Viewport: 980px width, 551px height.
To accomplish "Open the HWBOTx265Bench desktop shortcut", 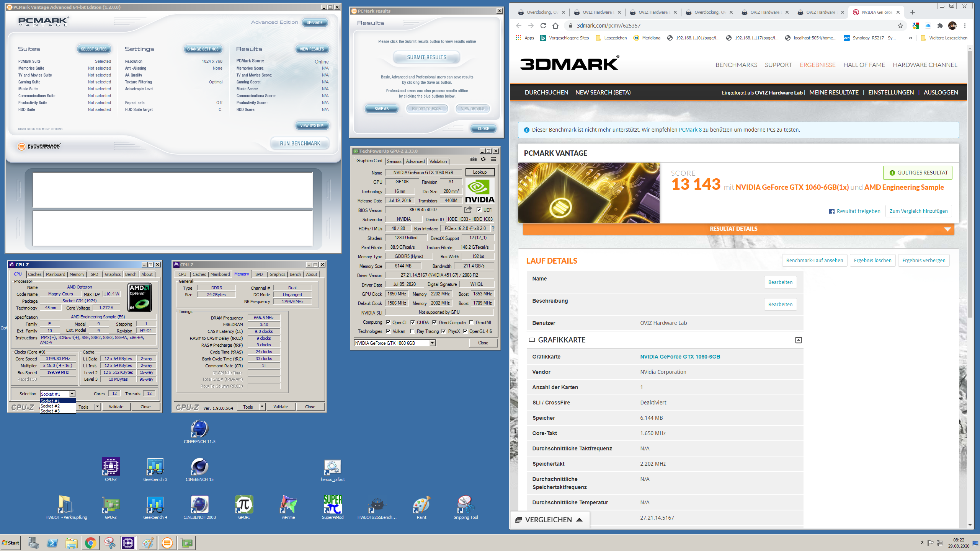I will point(377,508).
